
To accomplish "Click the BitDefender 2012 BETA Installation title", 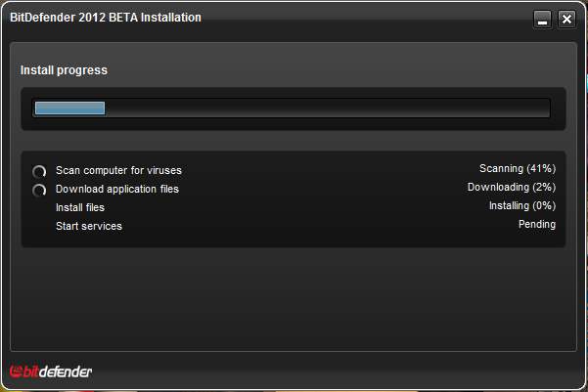I will (106, 17).
